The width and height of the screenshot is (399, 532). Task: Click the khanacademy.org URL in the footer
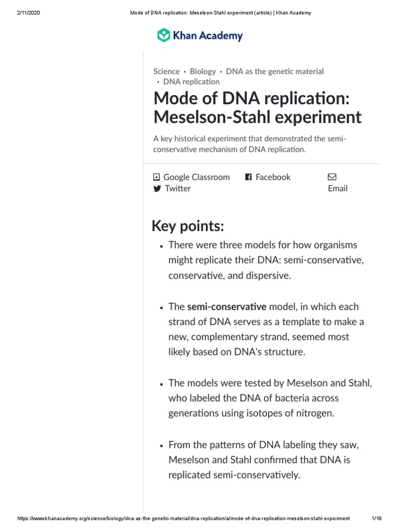(183, 518)
